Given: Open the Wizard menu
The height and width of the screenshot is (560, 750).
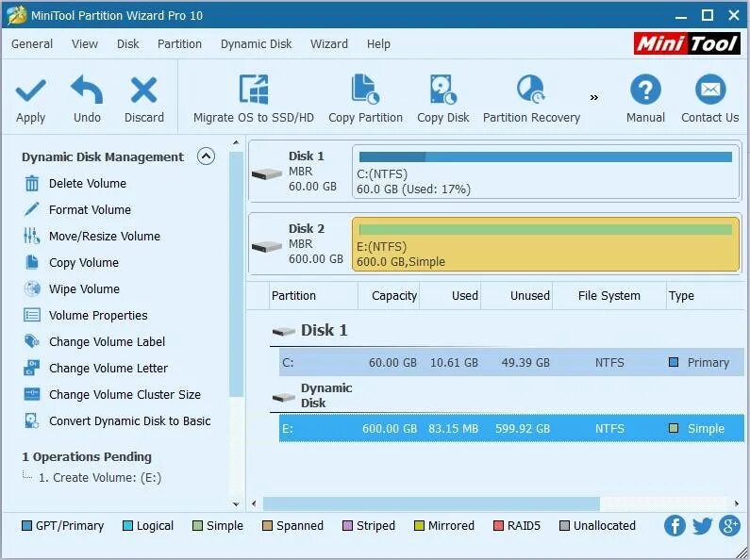Looking at the screenshot, I should [329, 44].
